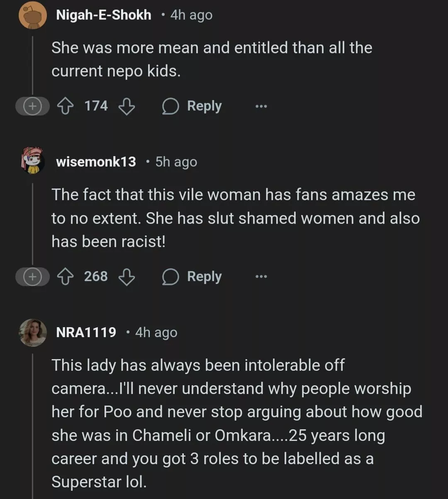Downvote wisemonk13's comment

click(127, 277)
